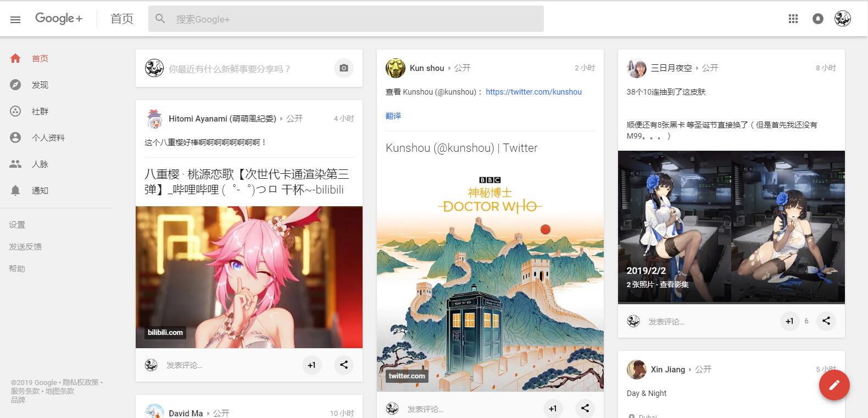Open 设置 settings link

coord(17,224)
